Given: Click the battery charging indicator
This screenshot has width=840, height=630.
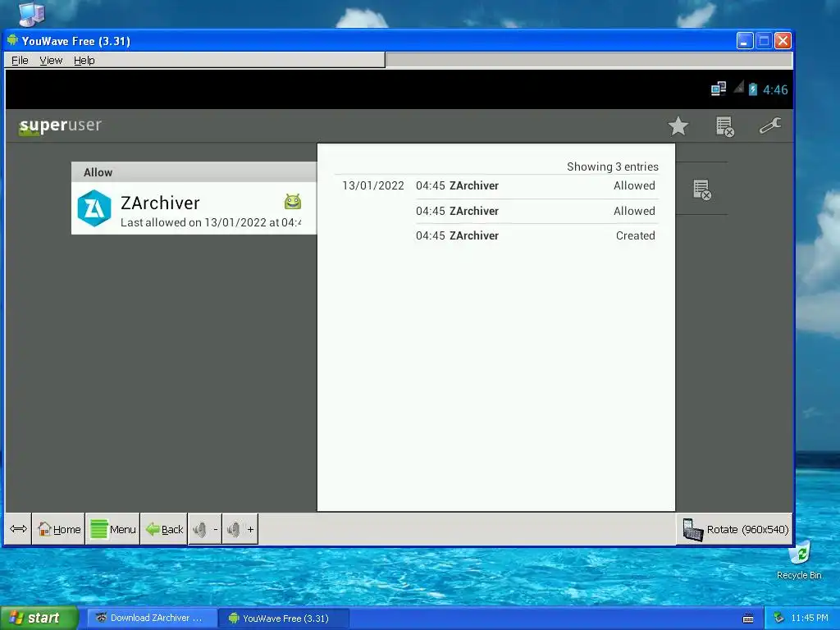Looking at the screenshot, I should (x=753, y=89).
